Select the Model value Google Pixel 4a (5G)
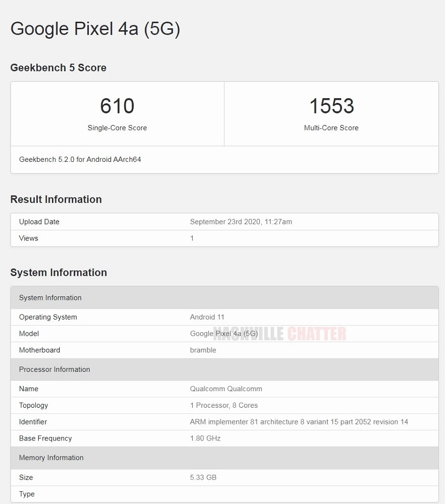Image resolution: width=445 pixels, height=504 pixels. click(x=224, y=334)
